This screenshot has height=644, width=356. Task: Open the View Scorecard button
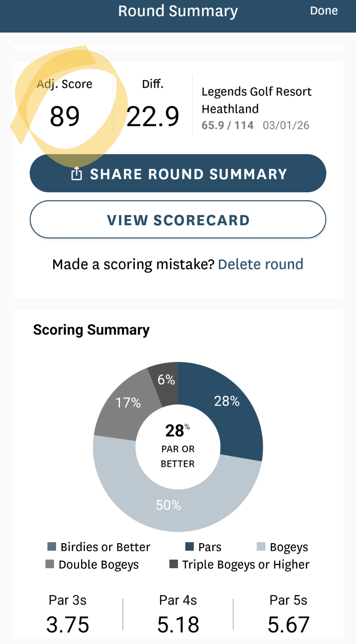pos(178,220)
